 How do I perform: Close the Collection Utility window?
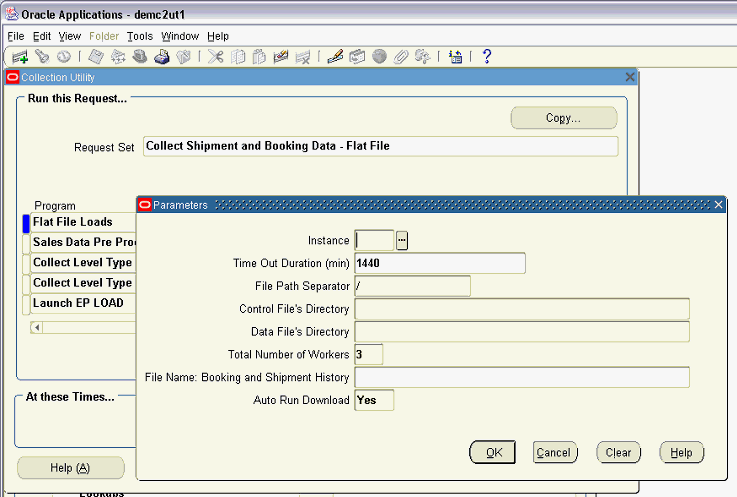(x=630, y=77)
